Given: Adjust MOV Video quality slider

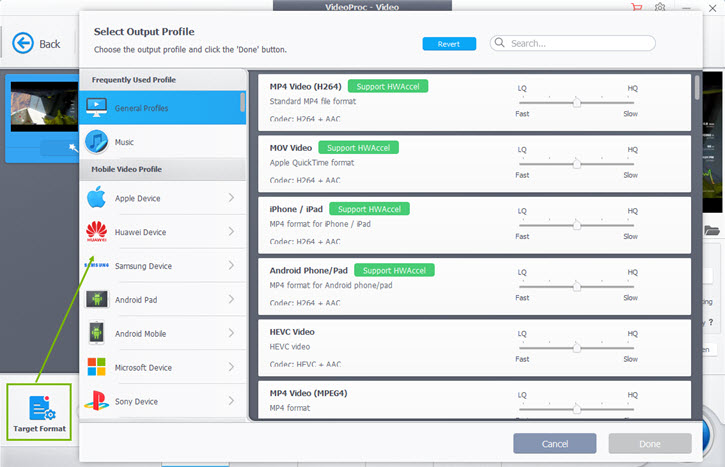Looking at the screenshot, I should (576, 164).
